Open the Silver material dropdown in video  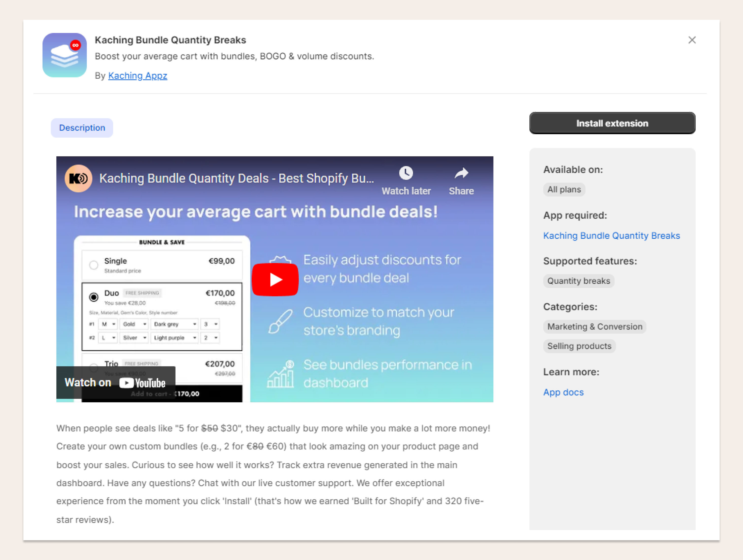[x=134, y=338]
